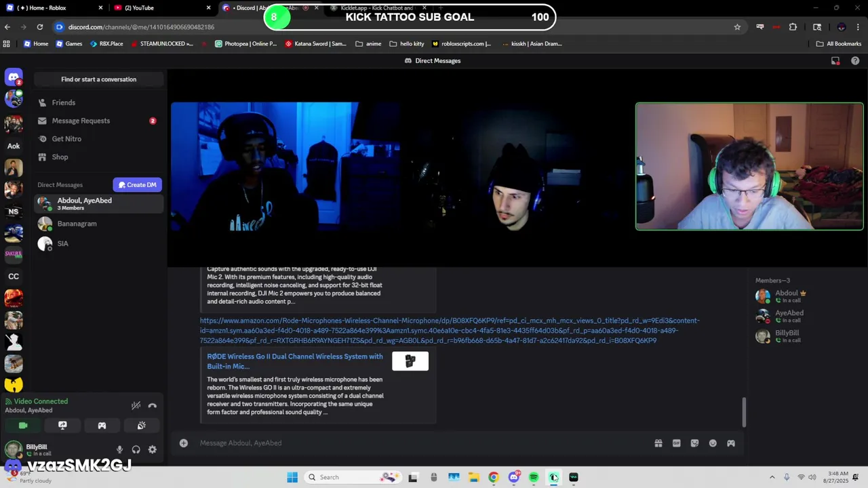Switch to Kicklet.app browser tab
The height and width of the screenshot is (488, 868).
(377, 8)
